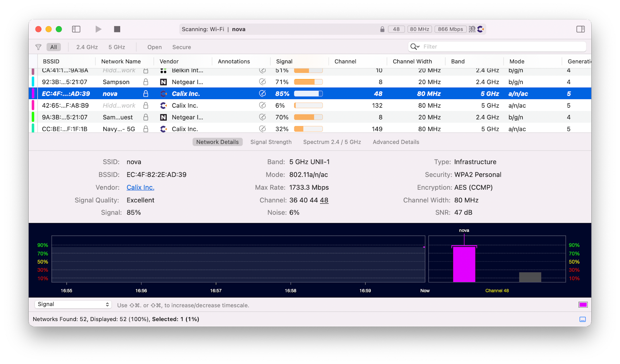The width and height of the screenshot is (620, 364).
Task: Click the 48 channel badge in title bar
Action: (396, 29)
